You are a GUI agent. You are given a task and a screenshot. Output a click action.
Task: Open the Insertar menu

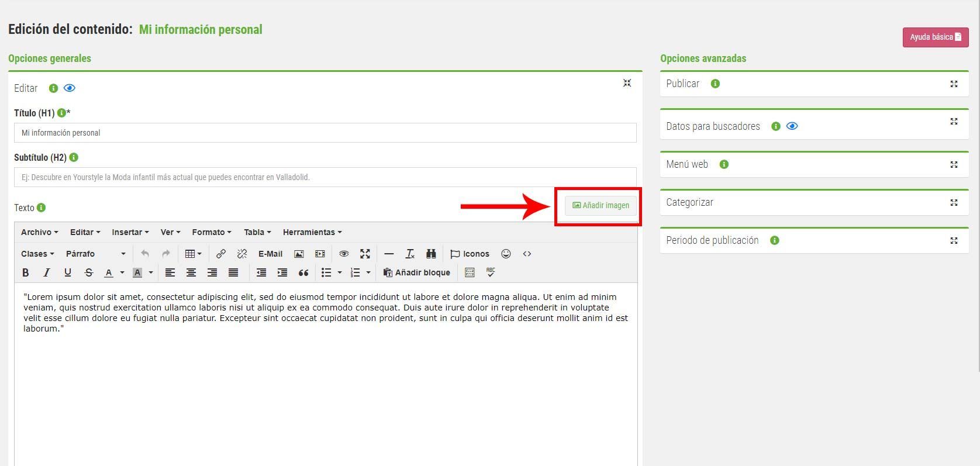130,232
